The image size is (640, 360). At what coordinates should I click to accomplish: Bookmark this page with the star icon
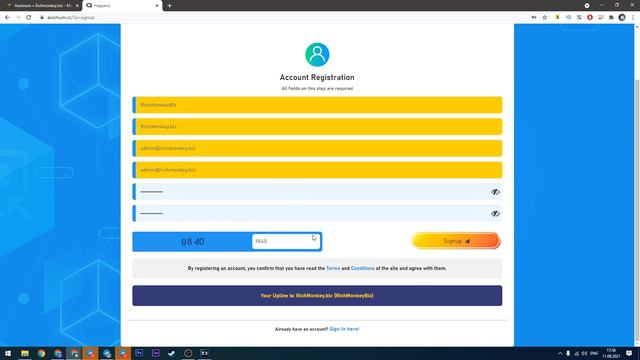click(x=544, y=18)
